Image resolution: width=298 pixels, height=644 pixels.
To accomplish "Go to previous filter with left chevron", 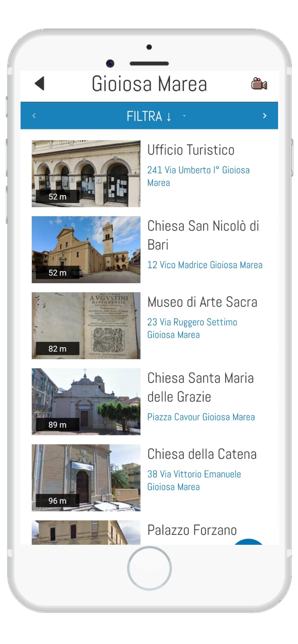I will pos(34,116).
